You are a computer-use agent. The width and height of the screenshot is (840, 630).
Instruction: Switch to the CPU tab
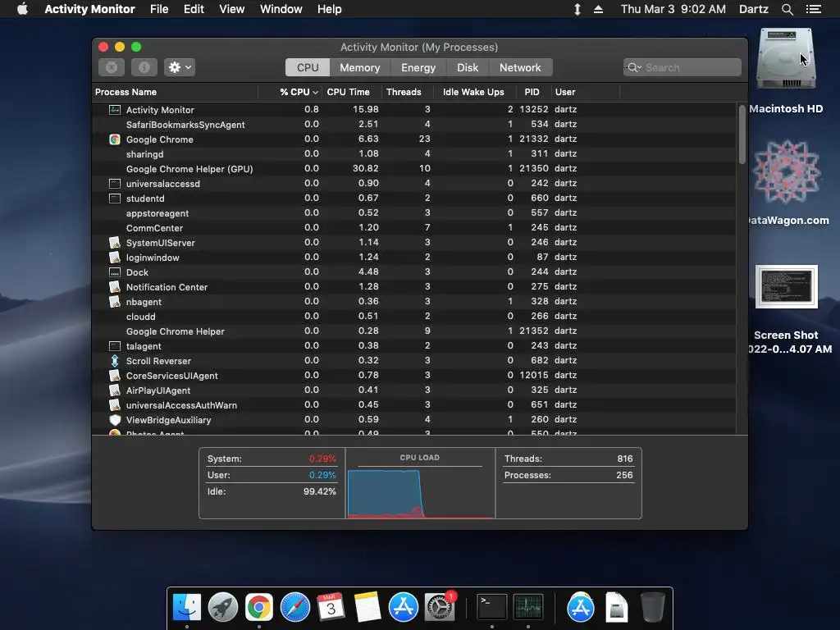tap(308, 67)
